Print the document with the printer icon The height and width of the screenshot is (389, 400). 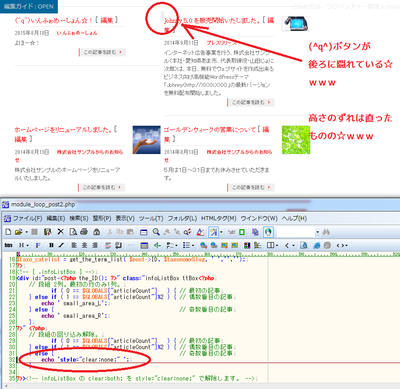pyautogui.click(x=84, y=232)
